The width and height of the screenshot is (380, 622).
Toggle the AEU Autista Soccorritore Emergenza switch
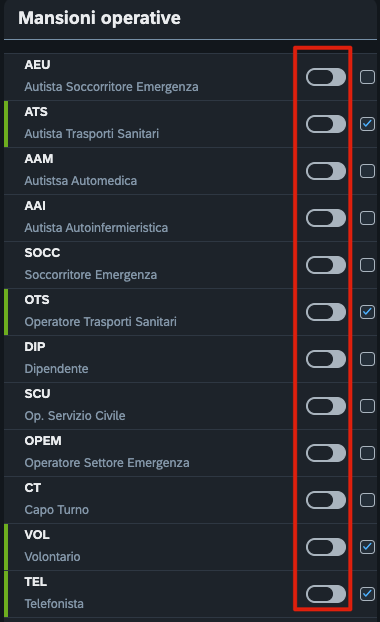pyautogui.click(x=326, y=77)
